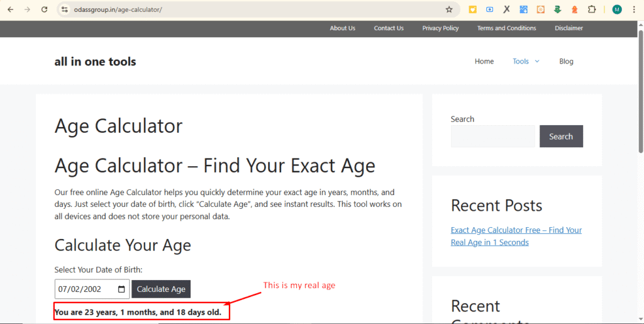
Task: Open the Privacy Policy page
Action: [440, 28]
